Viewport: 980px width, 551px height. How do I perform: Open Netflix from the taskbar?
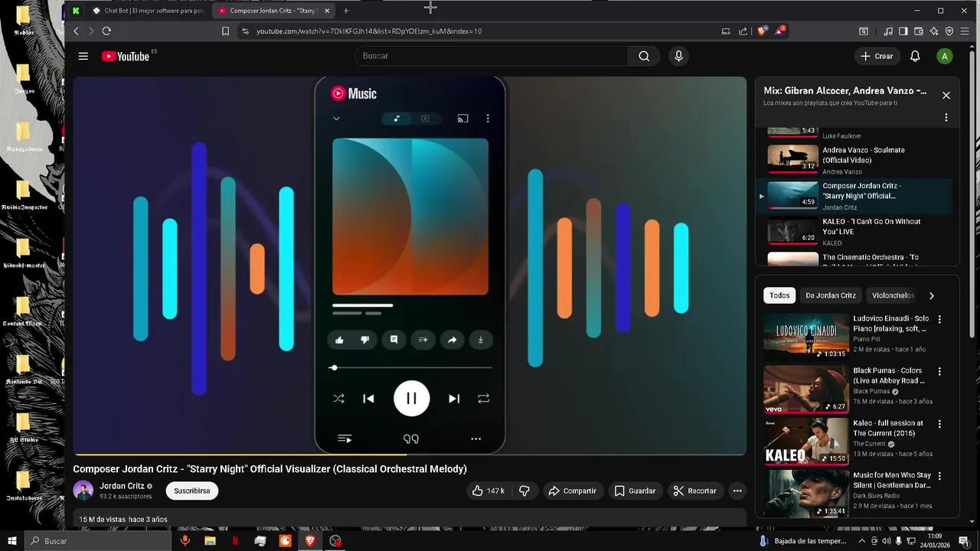(235, 541)
